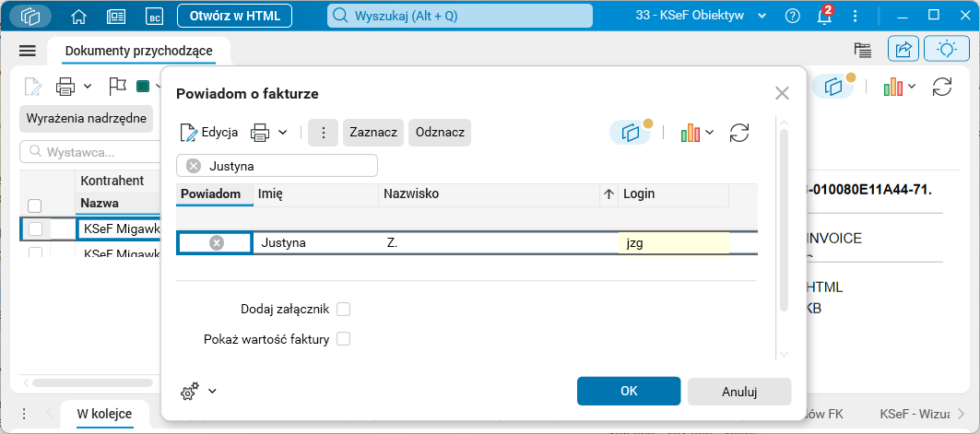Screen dimensions: 980x434
Task: Click dialog's enova assistant icon with dot
Action: coord(631,133)
